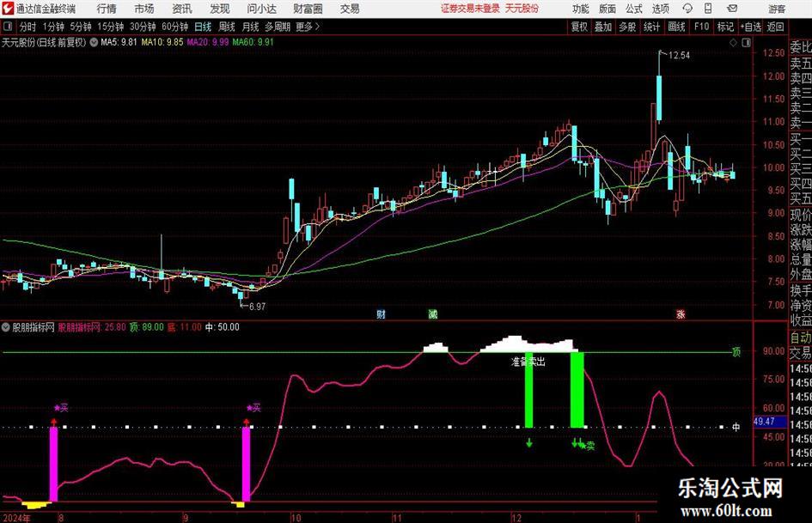812x523 pixels.
Task: Open the 市场 menu
Action: [144, 9]
